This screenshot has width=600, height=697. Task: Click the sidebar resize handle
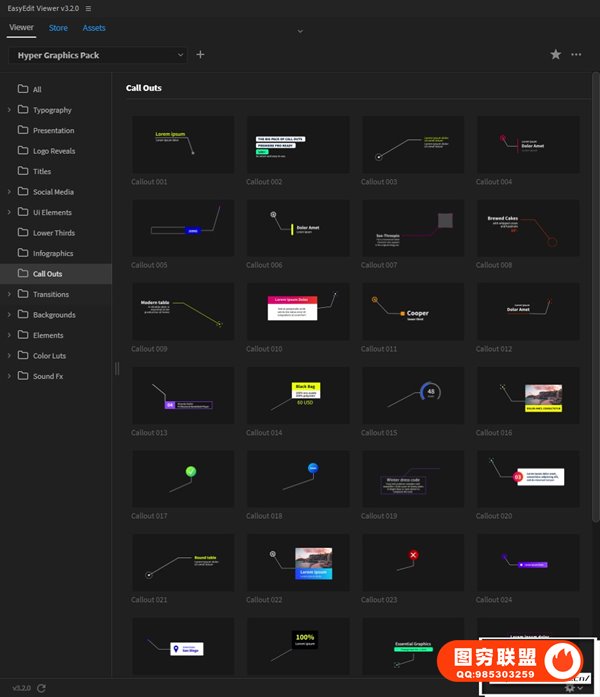pyautogui.click(x=116, y=368)
